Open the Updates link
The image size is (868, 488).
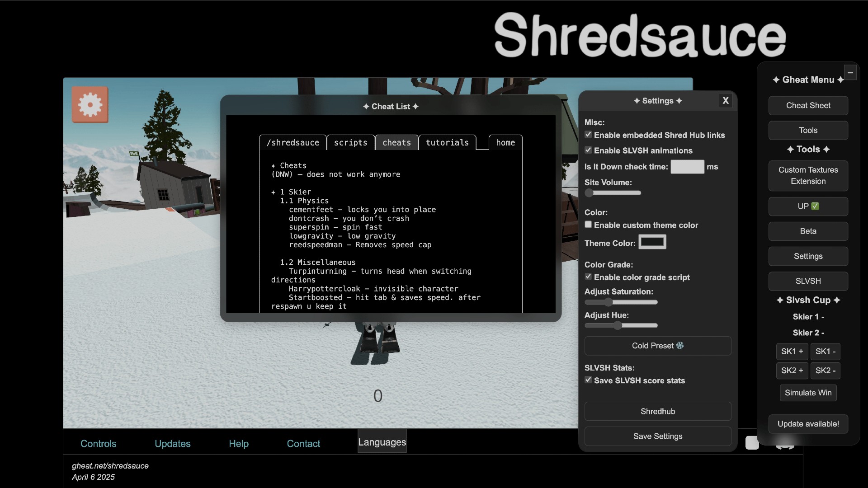(172, 444)
